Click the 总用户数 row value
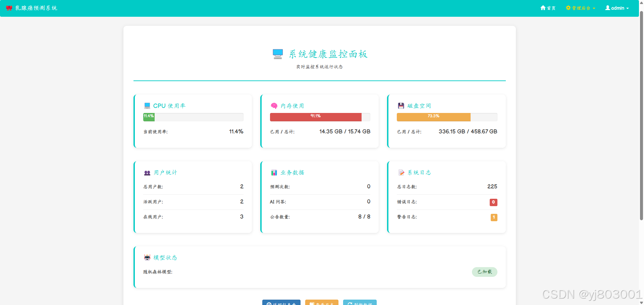Viewport: 644px width, 305px height. 242,187
